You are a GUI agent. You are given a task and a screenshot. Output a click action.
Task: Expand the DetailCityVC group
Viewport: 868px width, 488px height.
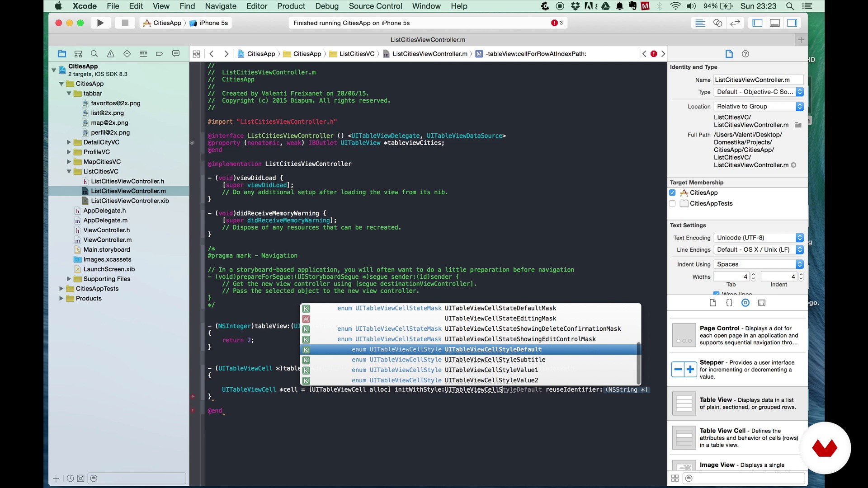point(69,142)
